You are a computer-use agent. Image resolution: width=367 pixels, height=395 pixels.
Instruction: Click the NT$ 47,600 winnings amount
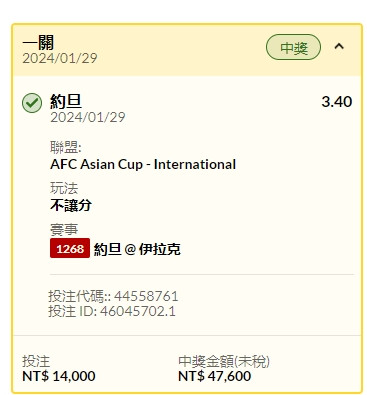pos(215,376)
